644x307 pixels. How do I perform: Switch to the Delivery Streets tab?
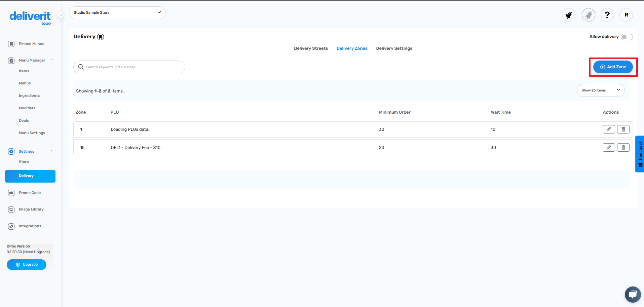(x=311, y=48)
